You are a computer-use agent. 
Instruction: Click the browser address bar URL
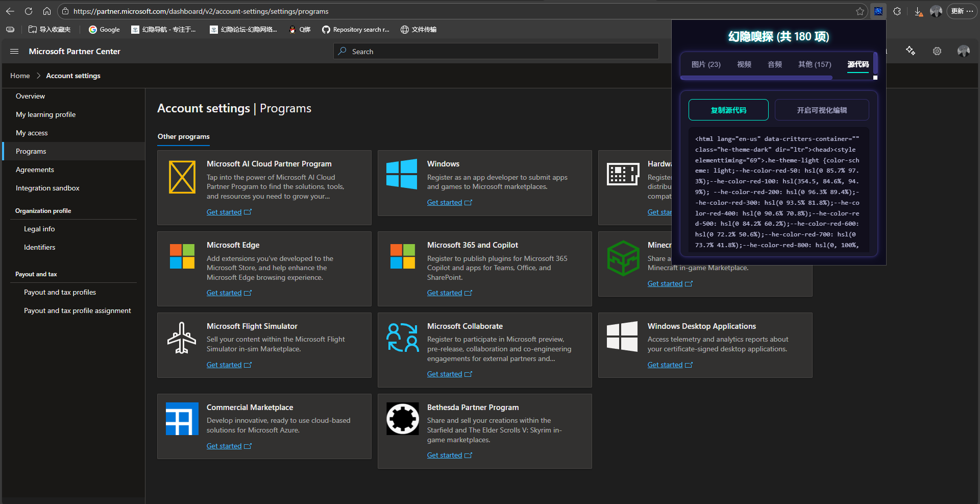point(201,11)
